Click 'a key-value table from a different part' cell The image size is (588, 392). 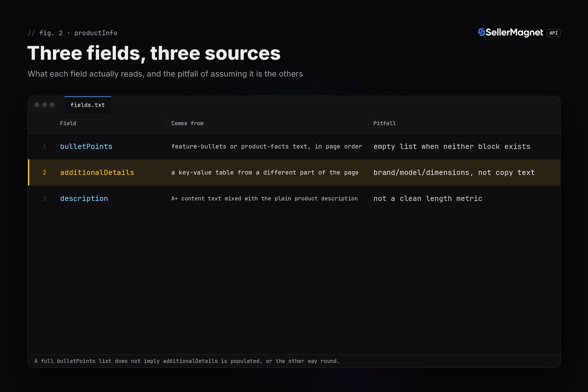[265, 173]
